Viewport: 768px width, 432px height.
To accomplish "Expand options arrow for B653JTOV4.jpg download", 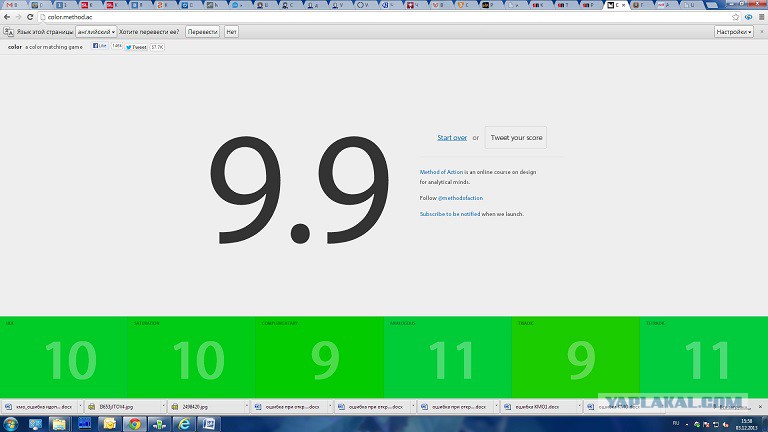I will coord(164,407).
